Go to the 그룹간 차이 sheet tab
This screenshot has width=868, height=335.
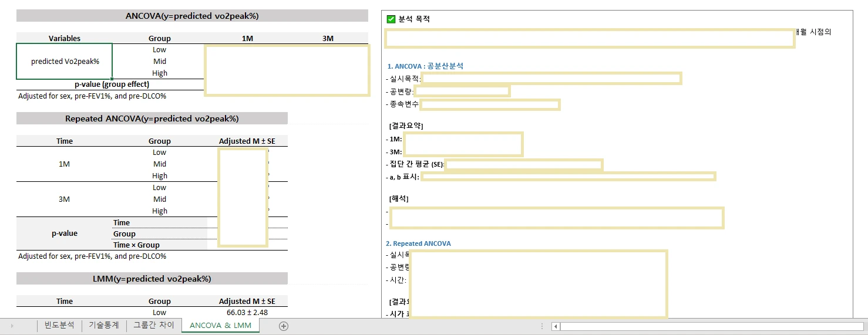point(153,325)
